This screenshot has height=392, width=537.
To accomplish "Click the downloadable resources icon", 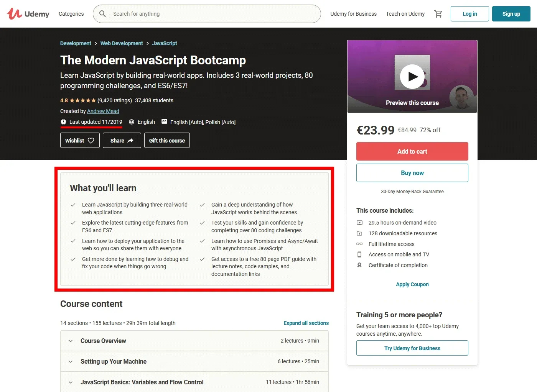I will point(359,233).
